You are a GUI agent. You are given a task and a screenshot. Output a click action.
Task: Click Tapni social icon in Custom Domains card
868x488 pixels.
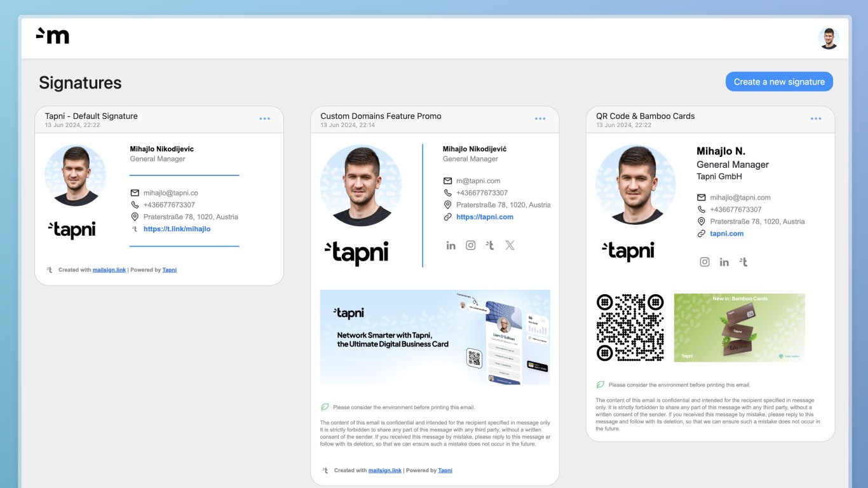(490, 245)
